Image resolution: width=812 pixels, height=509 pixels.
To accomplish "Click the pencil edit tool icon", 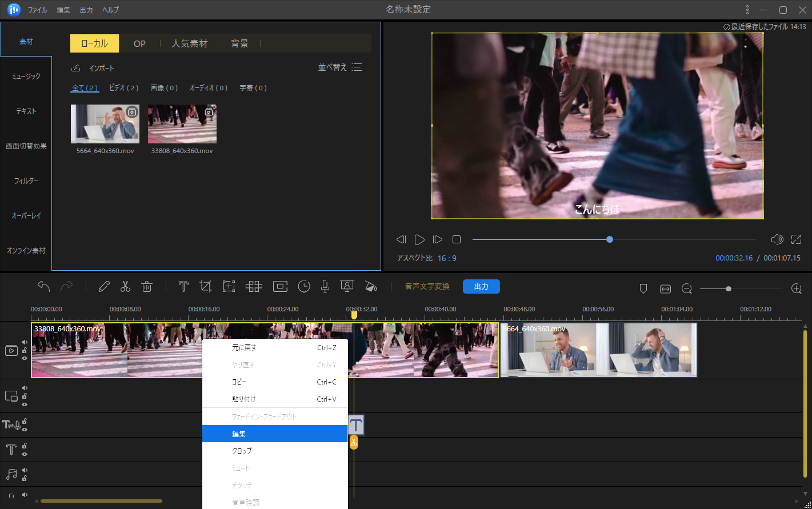I will (104, 287).
